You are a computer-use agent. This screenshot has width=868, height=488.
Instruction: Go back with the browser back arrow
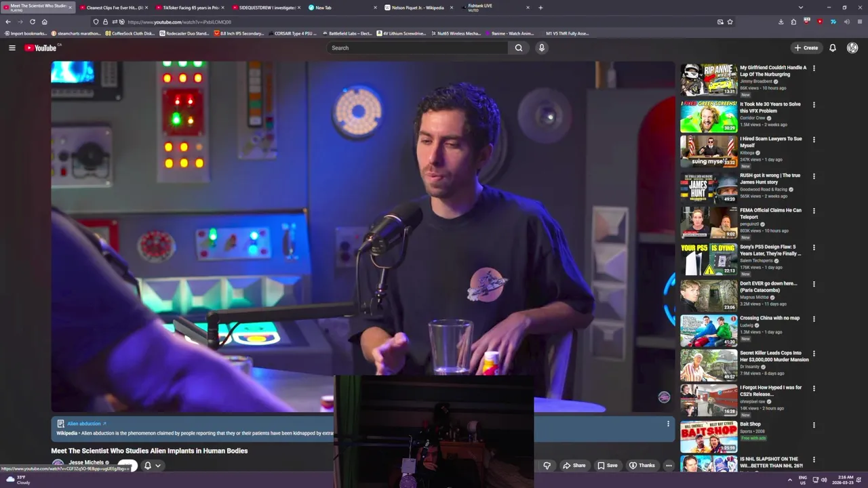point(8,22)
